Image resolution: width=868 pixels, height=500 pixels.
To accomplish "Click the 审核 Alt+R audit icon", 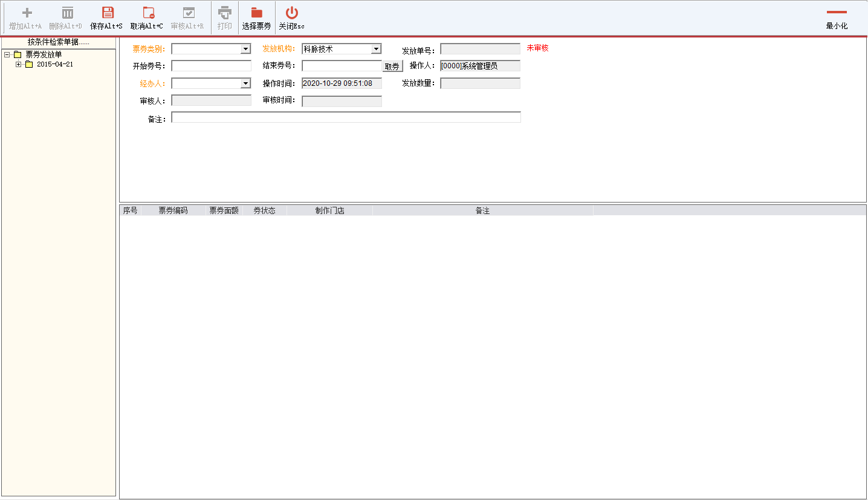I will pos(189,13).
